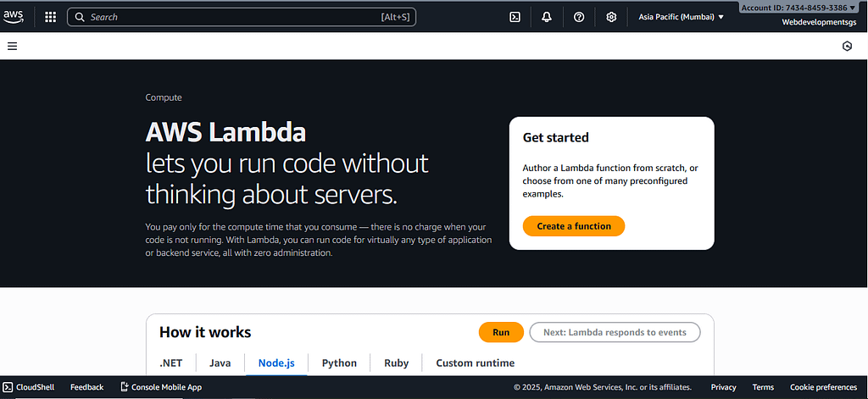Switch to the Python tab
Image resolution: width=868 pixels, height=399 pixels.
point(339,363)
